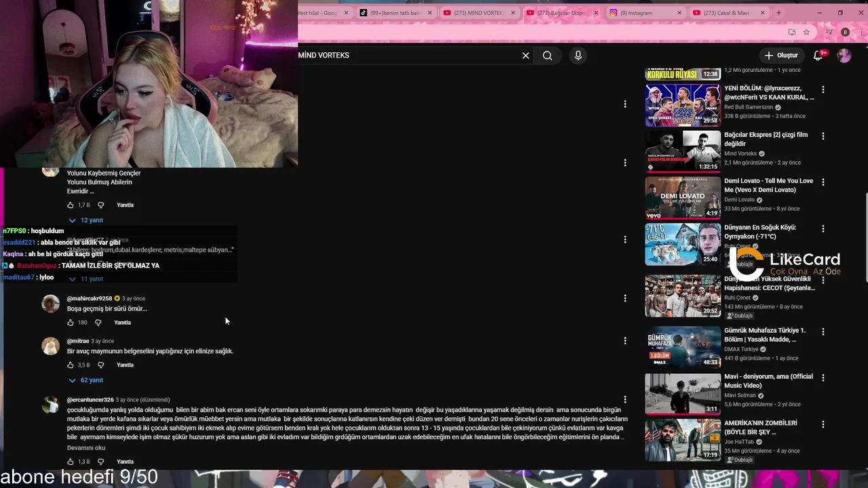The width and height of the screenshot is (868, 488).
Task: Open the browser media control icon
Action: (x=829, y=32)
